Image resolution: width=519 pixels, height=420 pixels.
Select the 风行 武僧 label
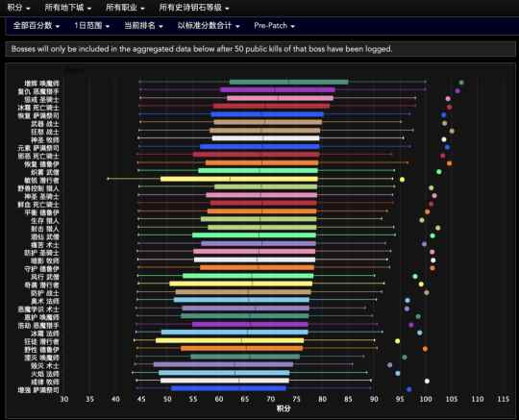coord(45,278)
